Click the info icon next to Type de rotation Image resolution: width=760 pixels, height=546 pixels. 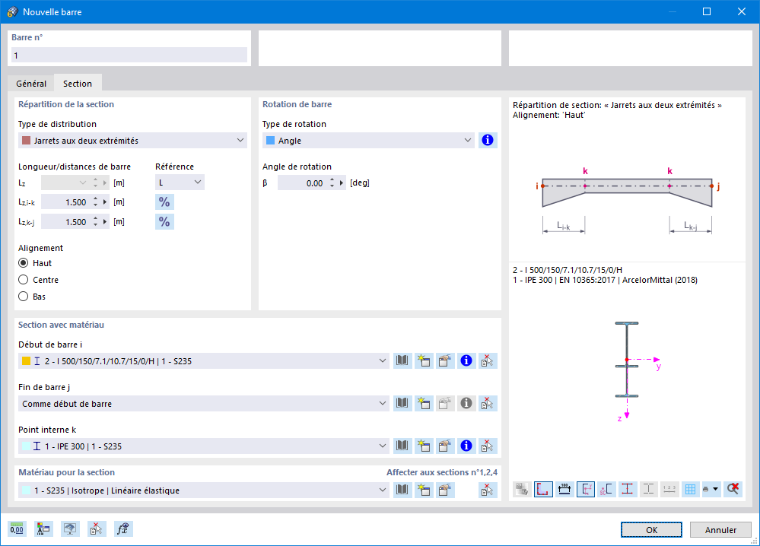488,140
